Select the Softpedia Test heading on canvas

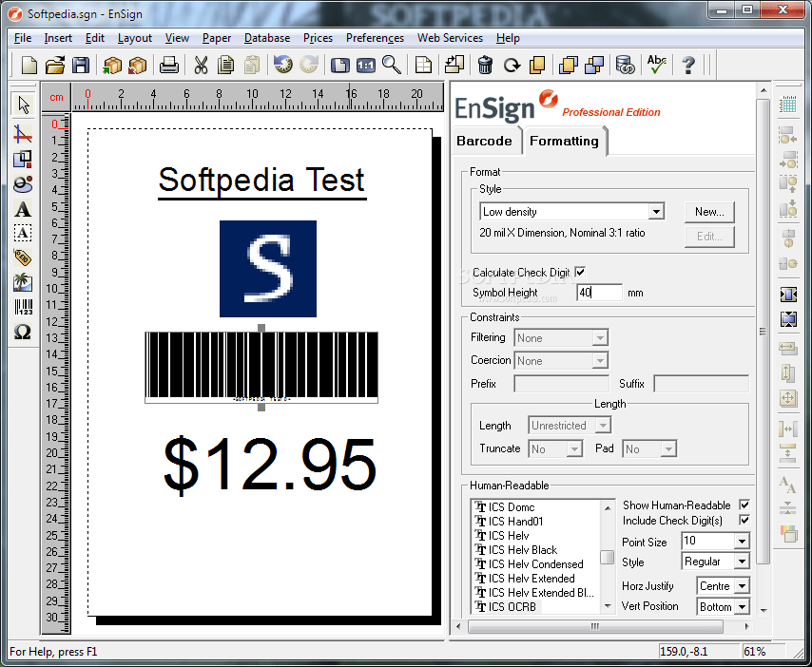(x=262, y=181)
